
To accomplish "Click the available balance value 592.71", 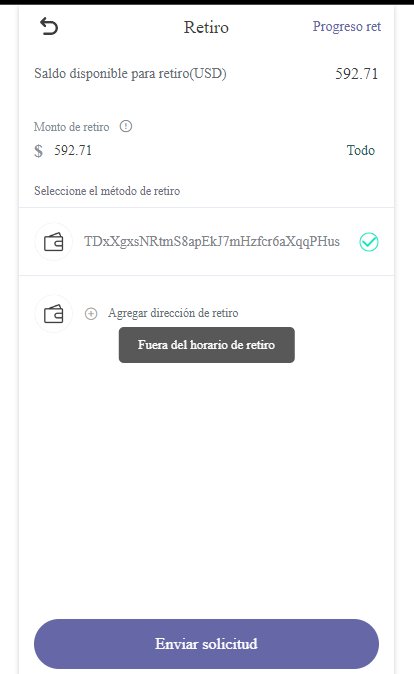I will (x=356, y=74).
